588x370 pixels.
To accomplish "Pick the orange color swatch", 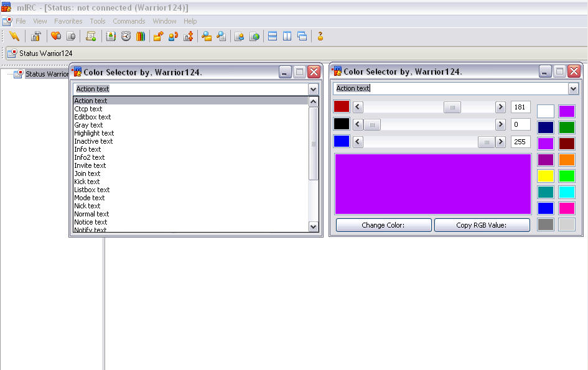I will 567,160.
